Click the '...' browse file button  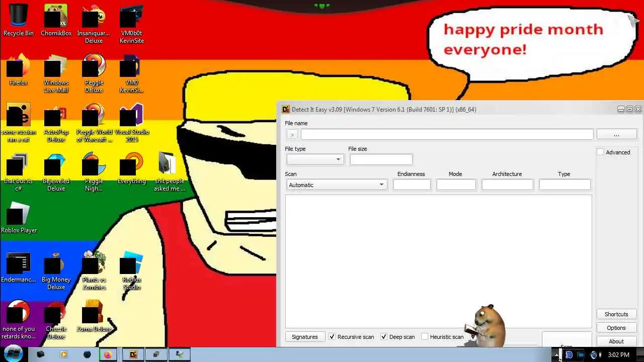tap(616, 134)
